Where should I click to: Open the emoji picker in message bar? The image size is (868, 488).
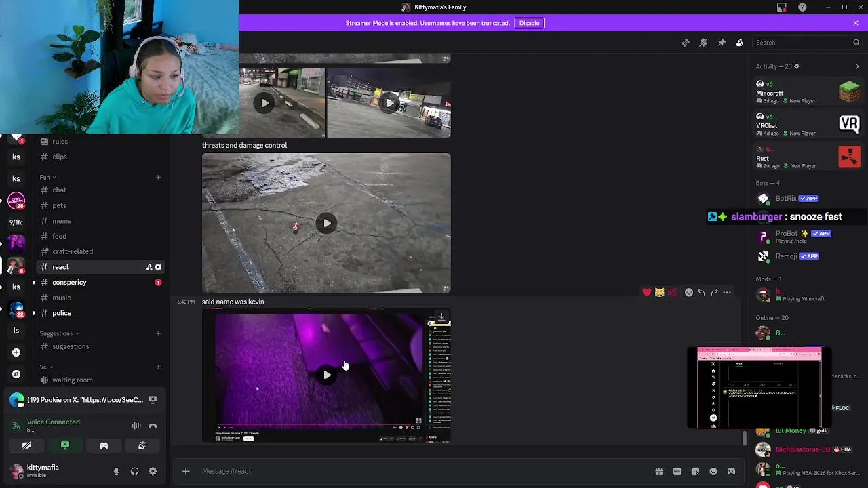coord(713,471)
